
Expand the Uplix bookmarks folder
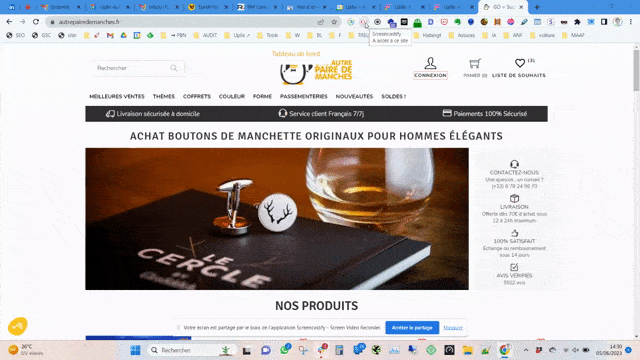(x=237, y=36)
